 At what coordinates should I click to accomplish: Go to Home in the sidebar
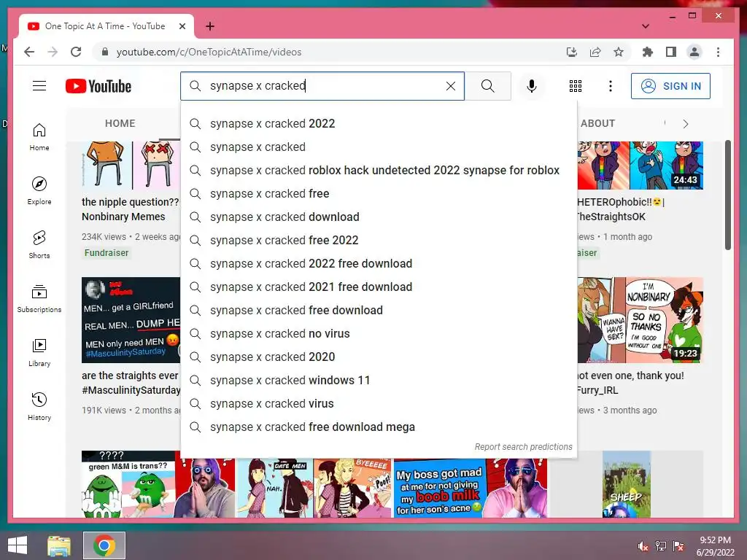pos(39,137)
